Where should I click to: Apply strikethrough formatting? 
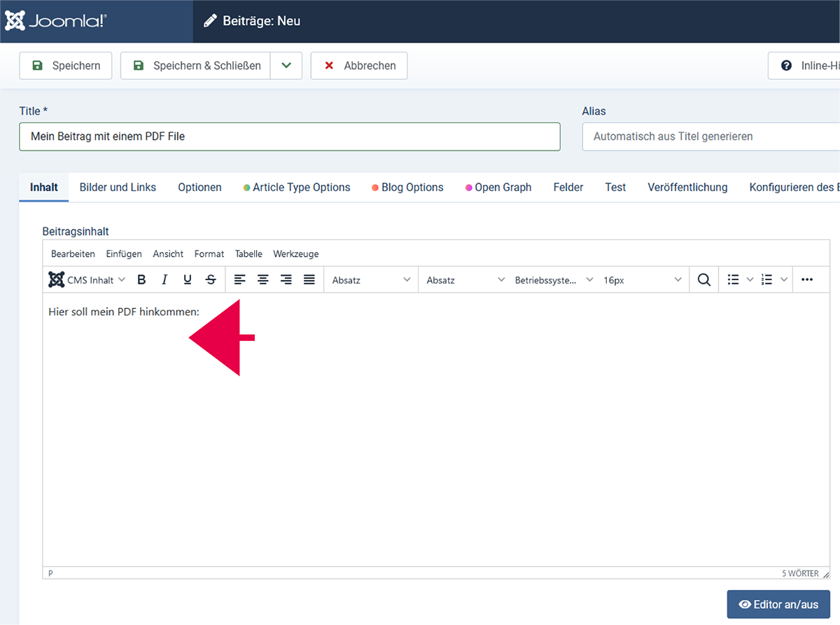pos(211,280)
